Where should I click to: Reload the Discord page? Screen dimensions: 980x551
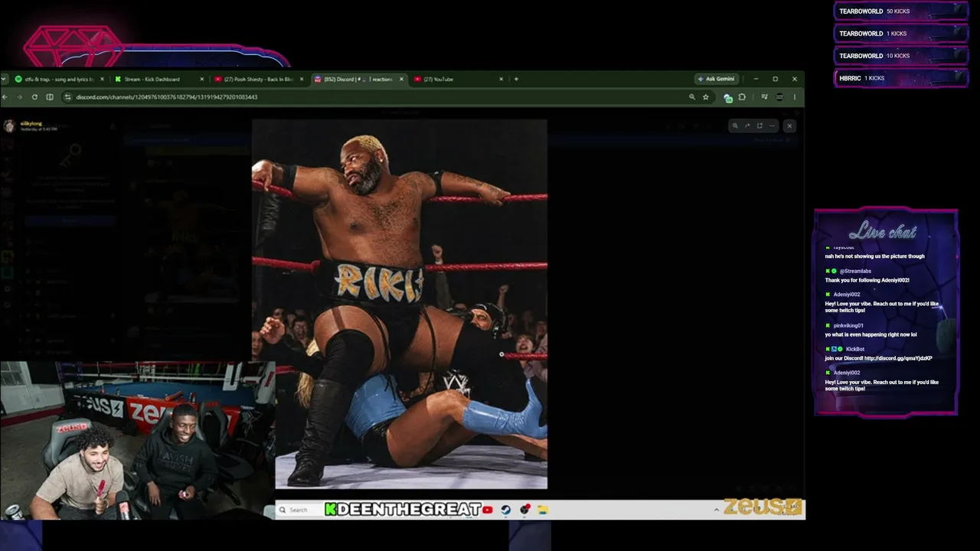pyautogui.click(x=34, y=97)
